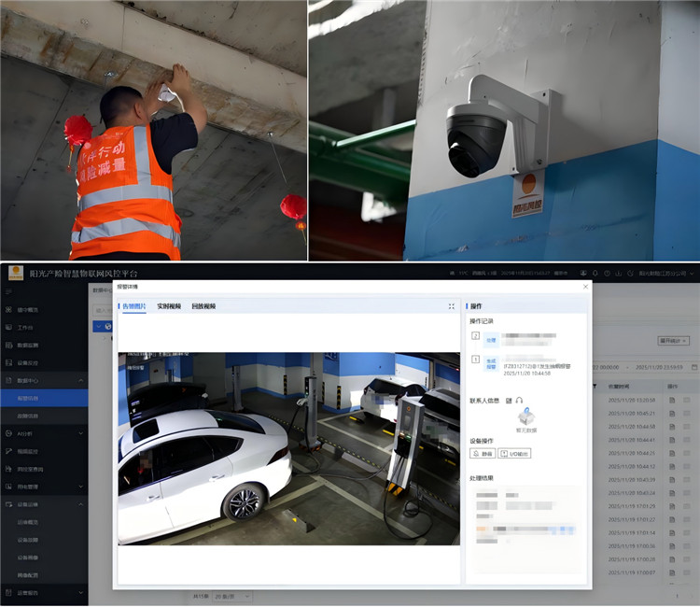Viewport: 700px width, 607px height.
Task: Open notifications with the bell icon
Action: point(595,273)
